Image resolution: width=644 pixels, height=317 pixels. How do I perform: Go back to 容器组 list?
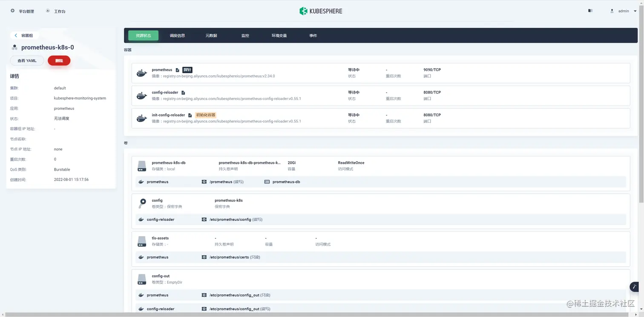point(24,36)
